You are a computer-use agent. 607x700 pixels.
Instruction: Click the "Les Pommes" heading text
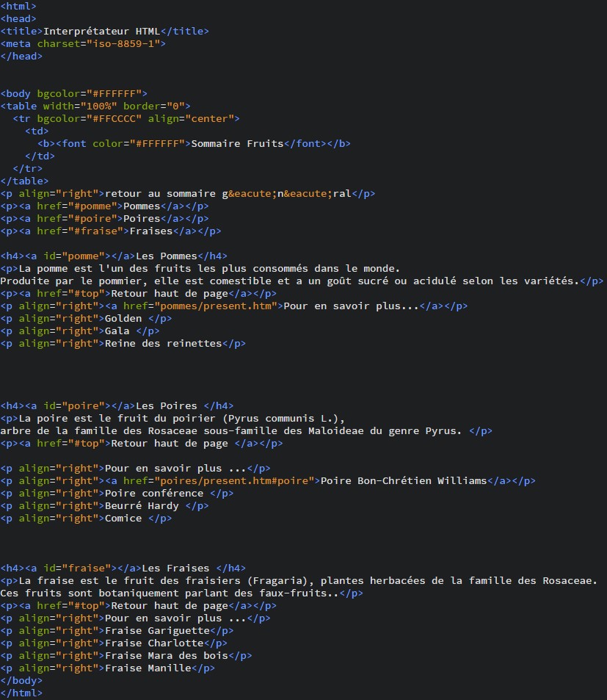(x=166, y=256)
